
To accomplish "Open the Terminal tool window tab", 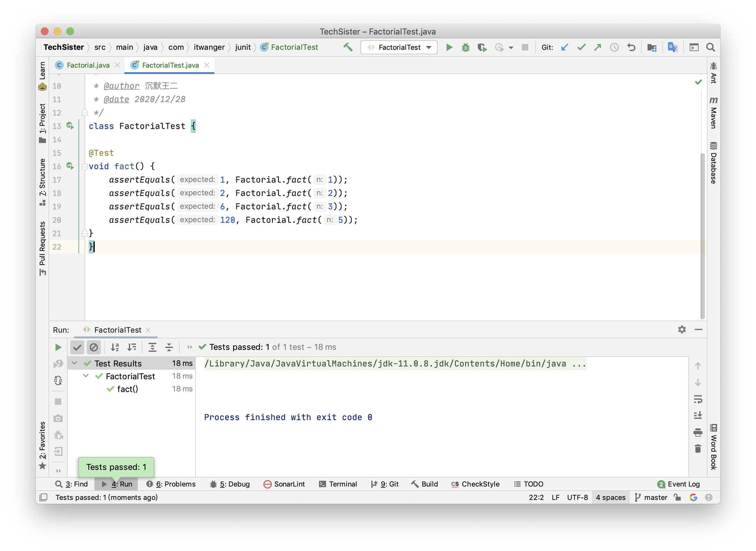I will (x=338, y=484).
